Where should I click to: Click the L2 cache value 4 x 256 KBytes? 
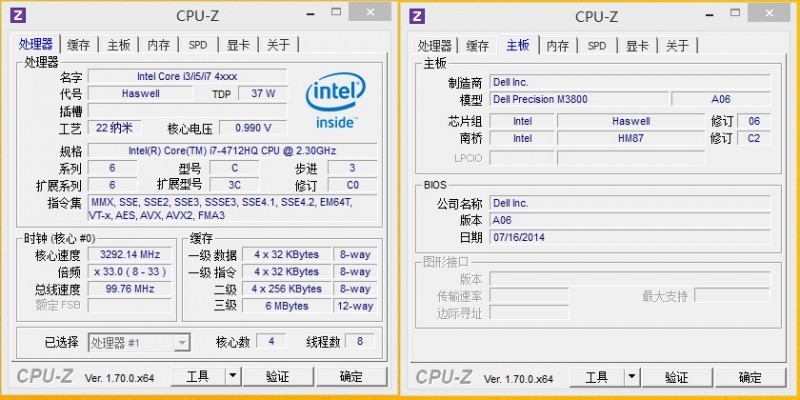[x=286, y=289]
